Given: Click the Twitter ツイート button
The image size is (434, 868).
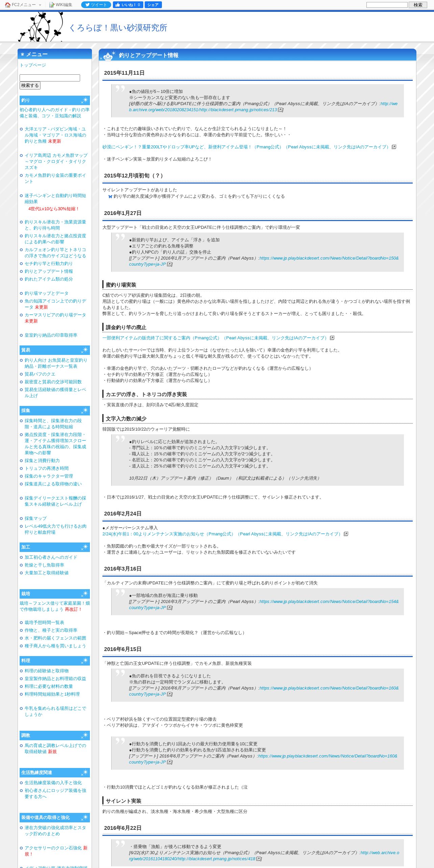Looking at the screenshot, I should pyautogui.click(x=96, y=5).
